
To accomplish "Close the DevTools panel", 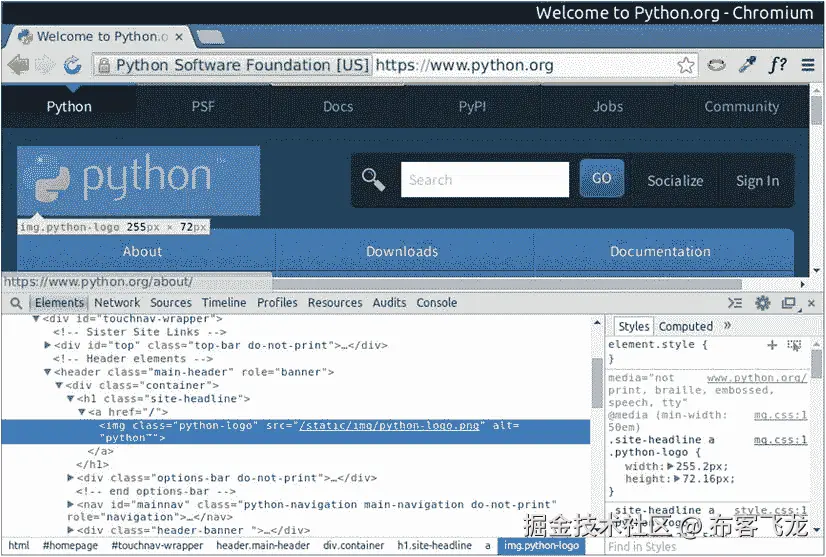I will tap(811, 304).
